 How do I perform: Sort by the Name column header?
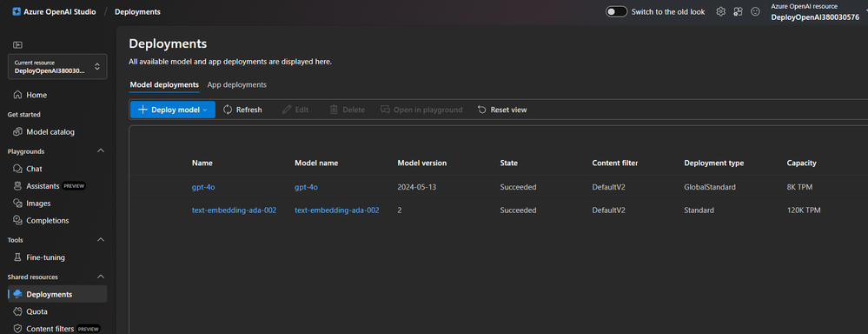point(202,163)
